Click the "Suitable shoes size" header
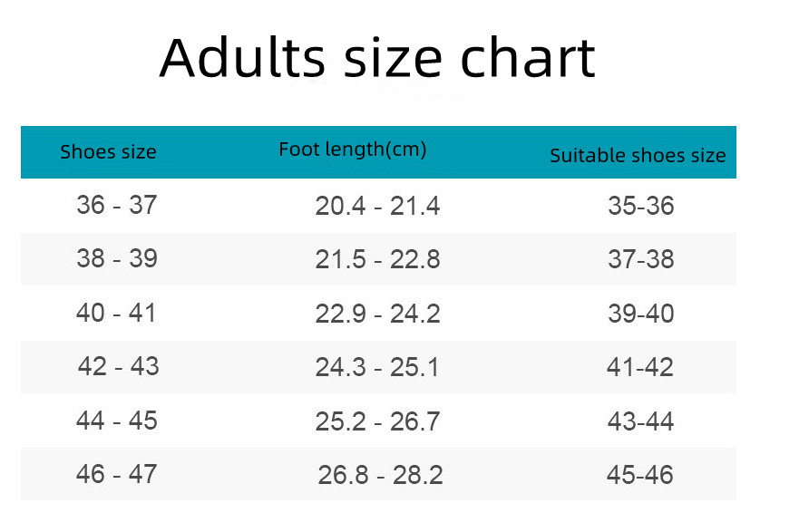The image size is (809, 532). pos(638,156)
